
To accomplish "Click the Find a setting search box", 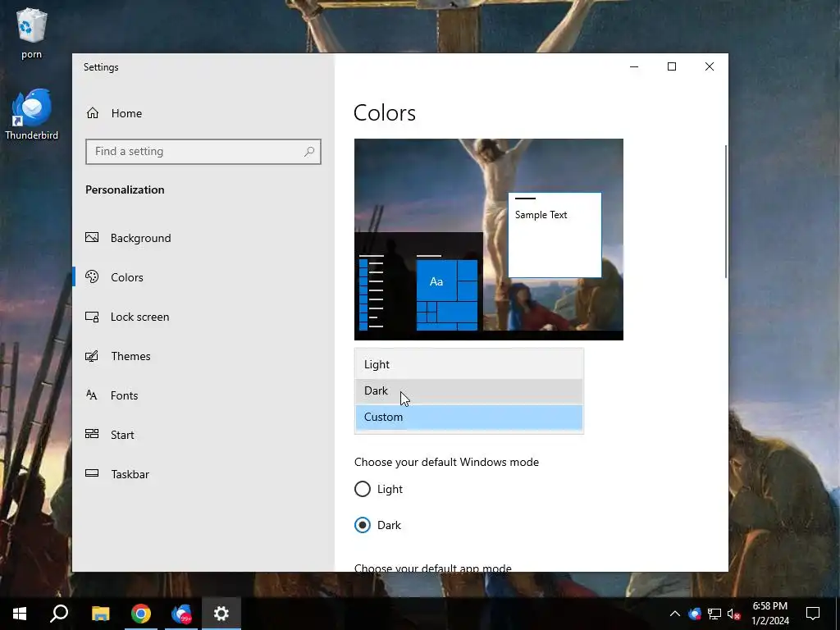I will (203, 152).
